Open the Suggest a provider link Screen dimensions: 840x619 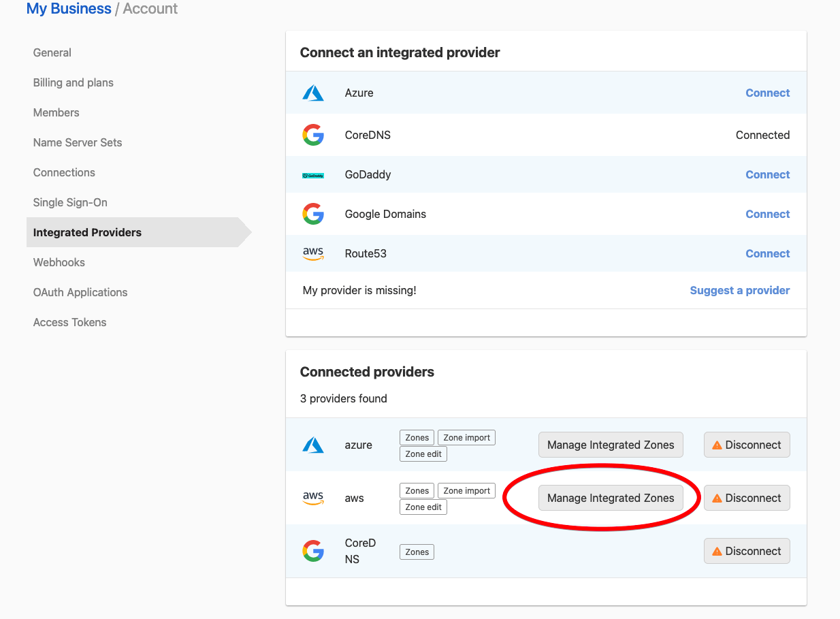[739, 290]
